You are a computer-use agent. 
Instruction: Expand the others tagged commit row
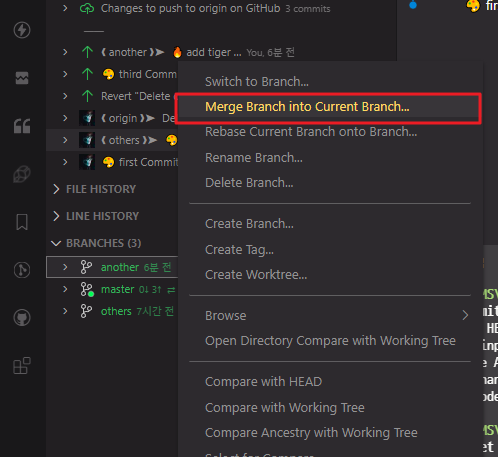(65, 140)
